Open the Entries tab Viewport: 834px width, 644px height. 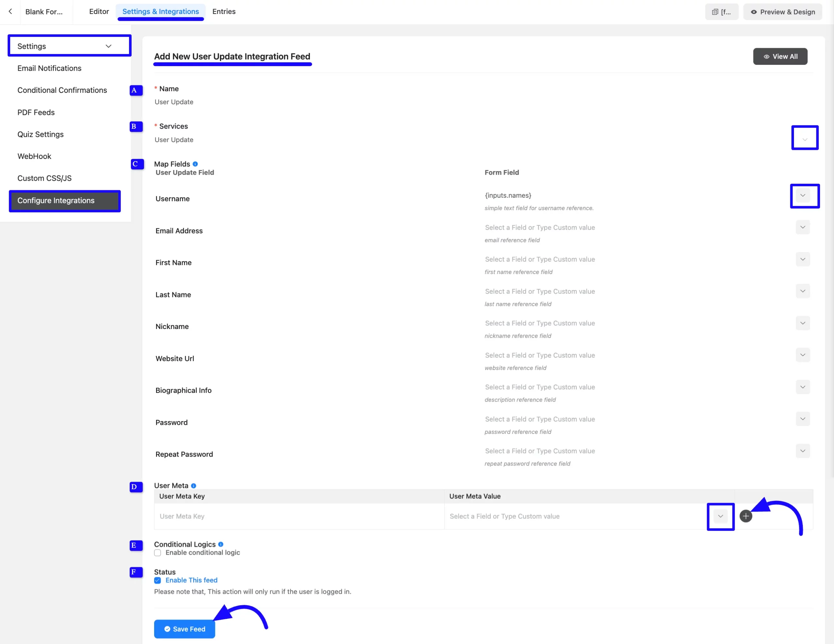coord(223,11)
